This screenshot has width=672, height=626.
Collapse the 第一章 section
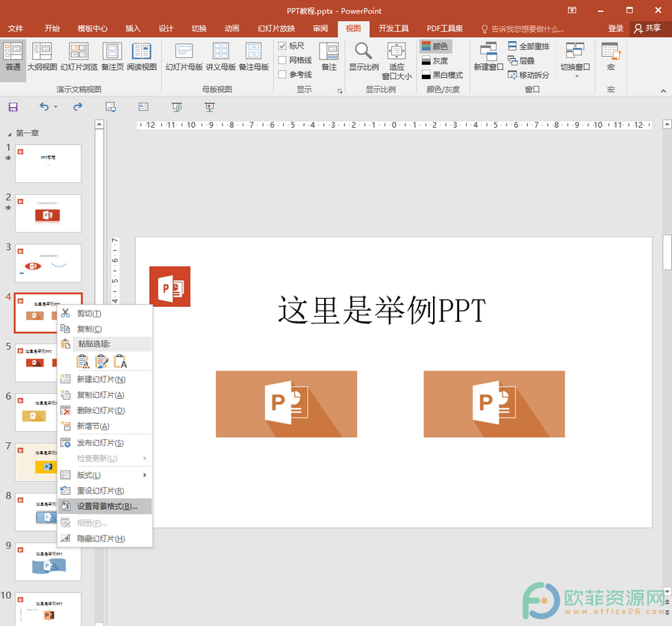[10, 134]
